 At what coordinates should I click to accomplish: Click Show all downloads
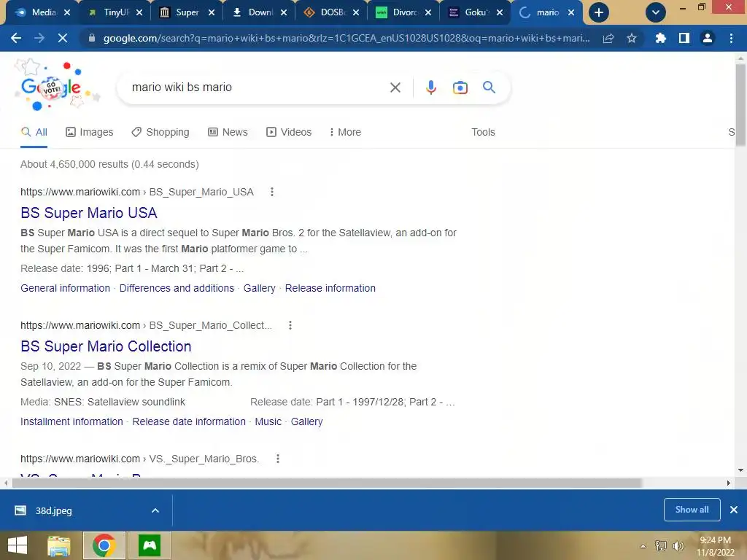692,510
